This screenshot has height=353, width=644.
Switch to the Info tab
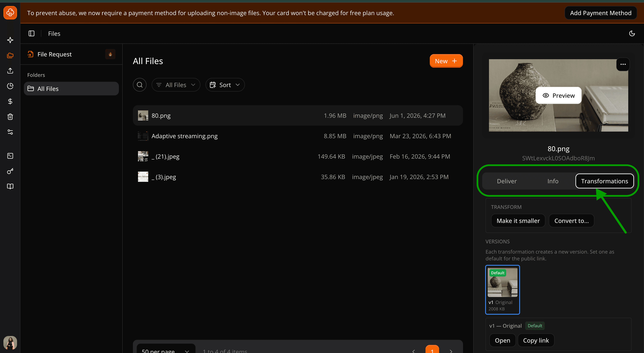(553, 181)
